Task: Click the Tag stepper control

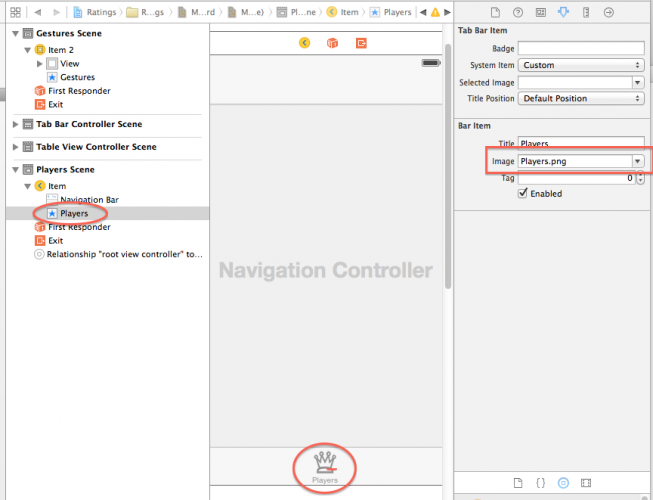Action: click(x=639, y=178)
